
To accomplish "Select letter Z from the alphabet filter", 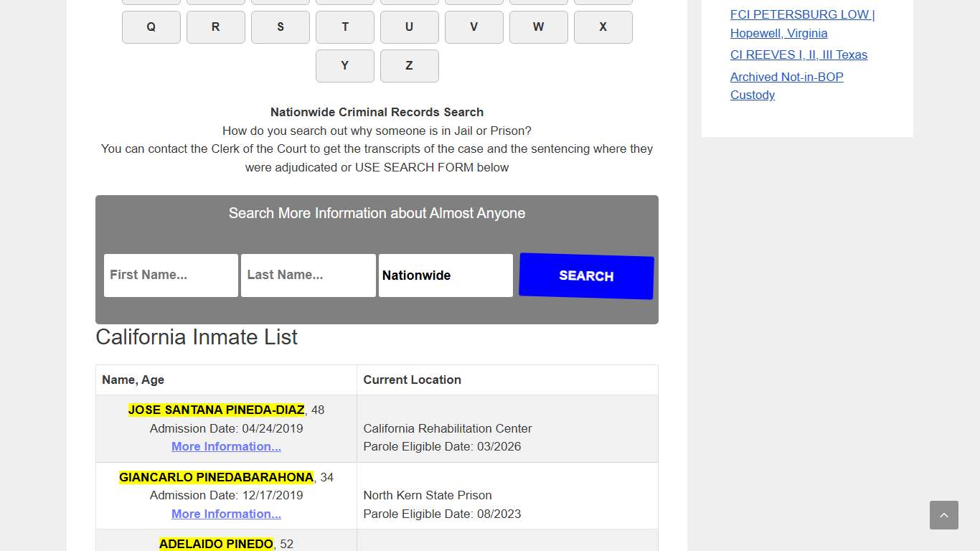I will (x=409, y=65).
